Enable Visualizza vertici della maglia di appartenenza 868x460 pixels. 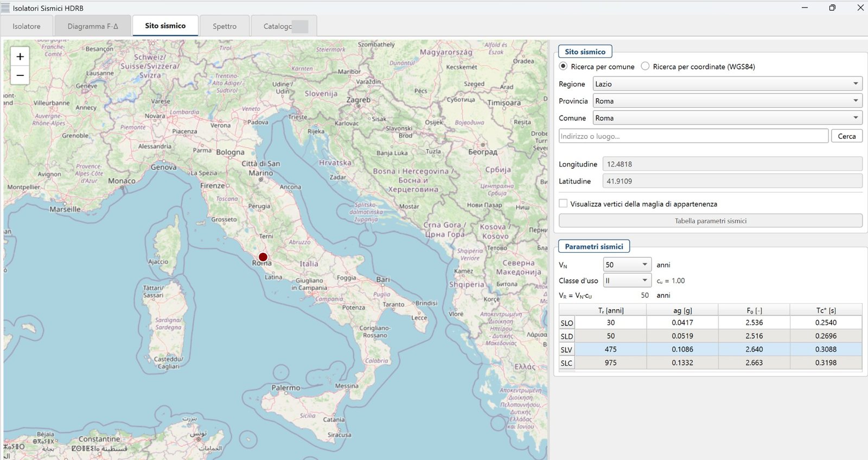click(563, 203)
